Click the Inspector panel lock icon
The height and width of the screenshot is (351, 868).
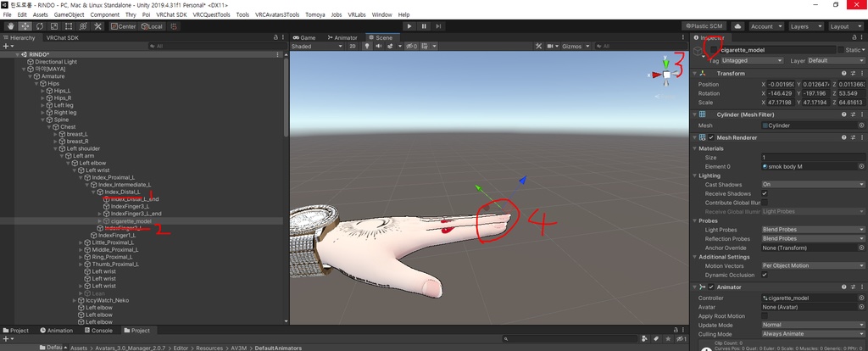click(x=853, y=37)
